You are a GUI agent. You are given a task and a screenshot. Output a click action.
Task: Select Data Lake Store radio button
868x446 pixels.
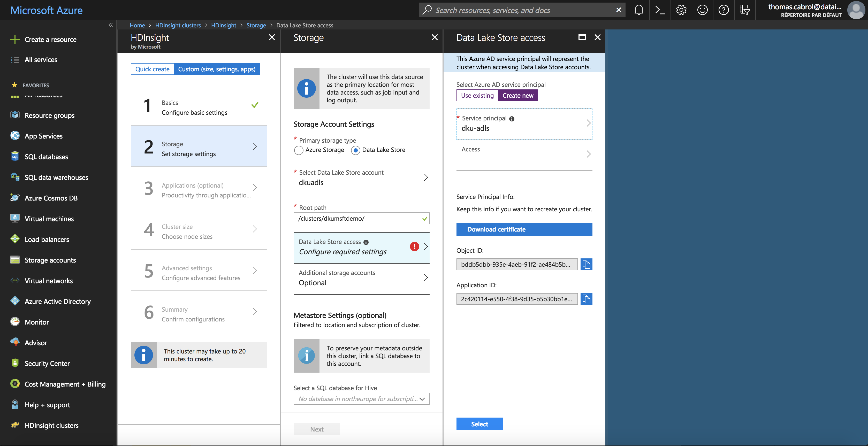pyautogui.click(x=355, y=150)
